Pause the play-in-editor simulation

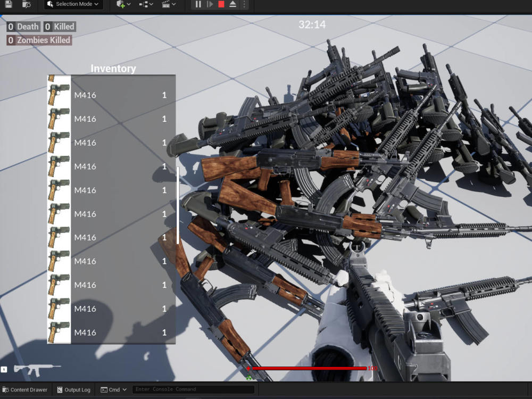(198, 4)
